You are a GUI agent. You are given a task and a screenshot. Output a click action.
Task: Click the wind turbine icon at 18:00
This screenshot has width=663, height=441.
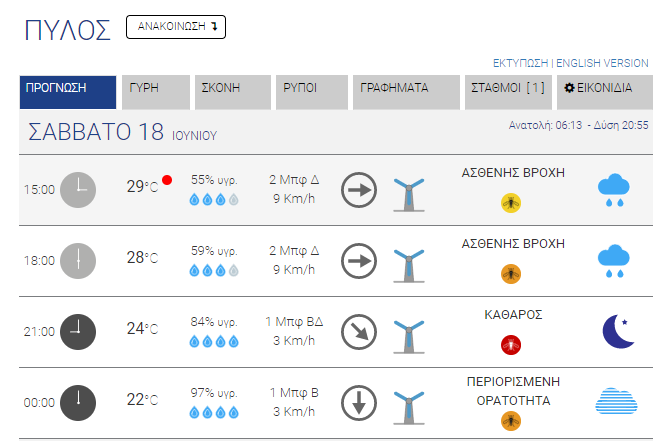click(x=409, y=266)
